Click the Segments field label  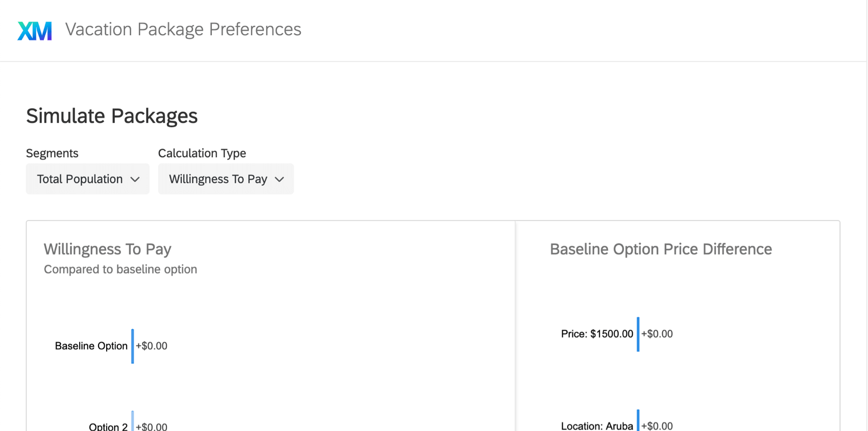tap(52, 153)
